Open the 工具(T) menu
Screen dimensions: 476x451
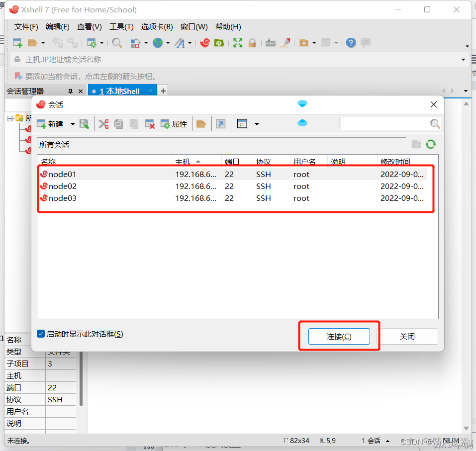tap(121, 26)
